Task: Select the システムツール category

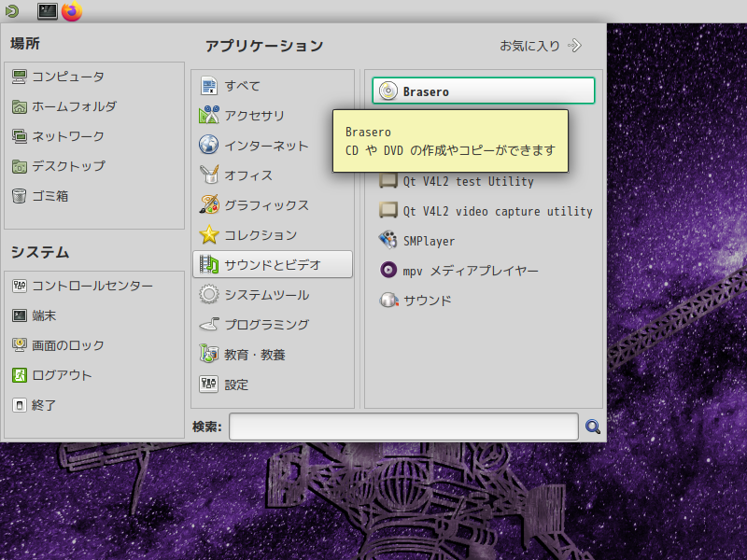Action: pos(273,295)
